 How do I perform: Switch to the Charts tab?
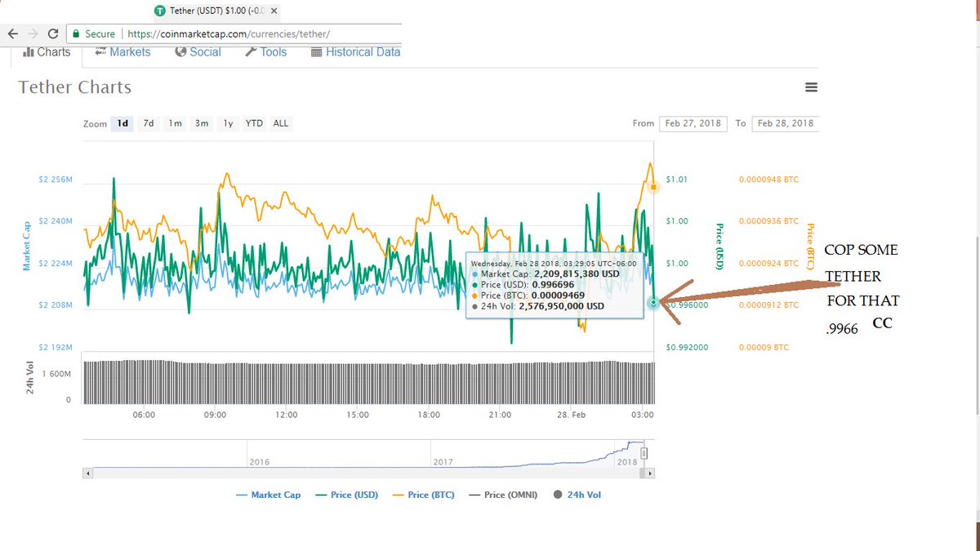[47, 51]
